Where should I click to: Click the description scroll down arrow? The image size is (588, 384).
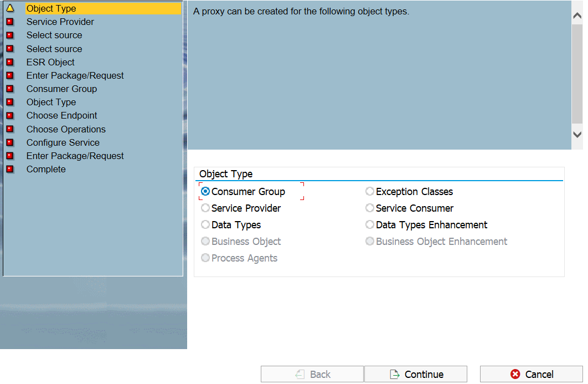point(577,135)
